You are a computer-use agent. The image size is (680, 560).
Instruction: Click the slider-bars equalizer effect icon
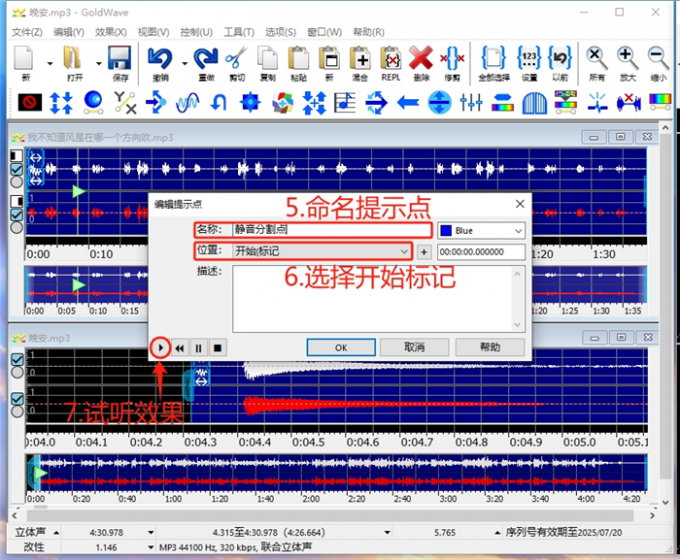[471, 103]
